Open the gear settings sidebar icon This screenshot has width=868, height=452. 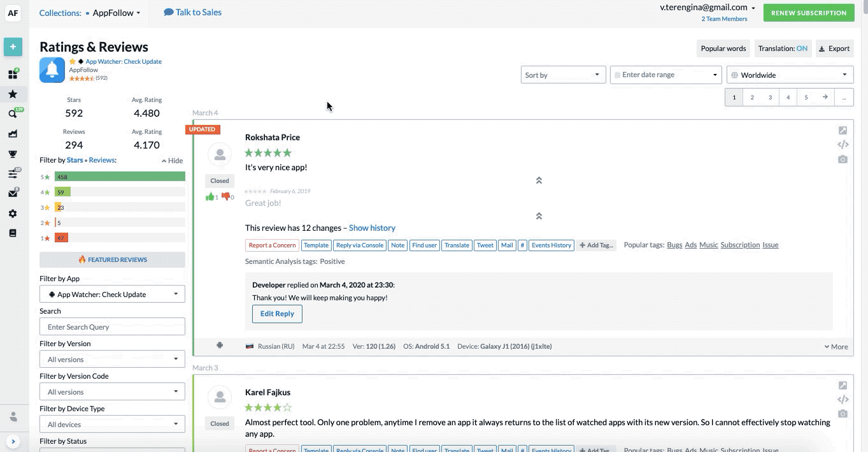click(x=13, y=214)
